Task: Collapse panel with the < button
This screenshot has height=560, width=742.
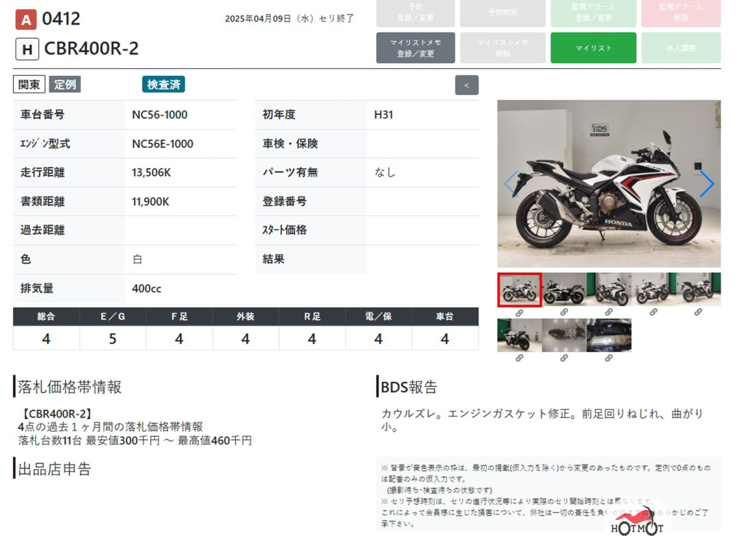Action: pyautogui.click(x=467, y=85)
